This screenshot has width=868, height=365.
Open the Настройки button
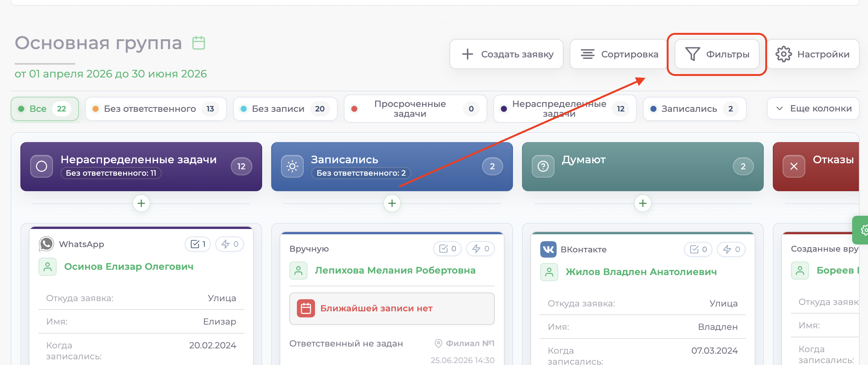(x=813, y=54)
